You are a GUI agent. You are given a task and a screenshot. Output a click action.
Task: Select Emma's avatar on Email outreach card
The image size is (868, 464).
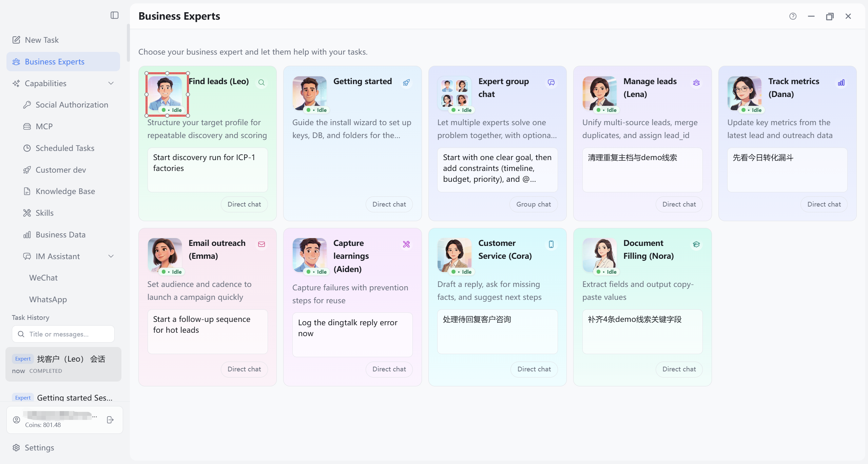165,255
